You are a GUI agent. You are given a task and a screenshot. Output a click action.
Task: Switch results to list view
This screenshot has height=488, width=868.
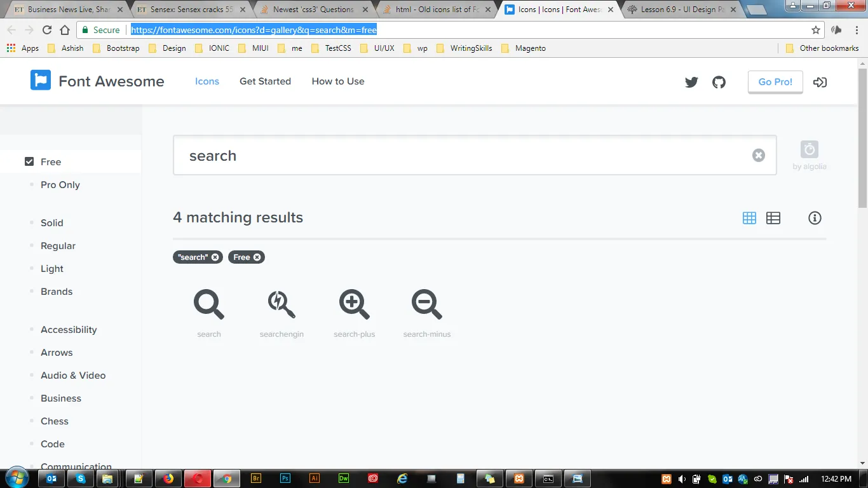pos(773,218)
